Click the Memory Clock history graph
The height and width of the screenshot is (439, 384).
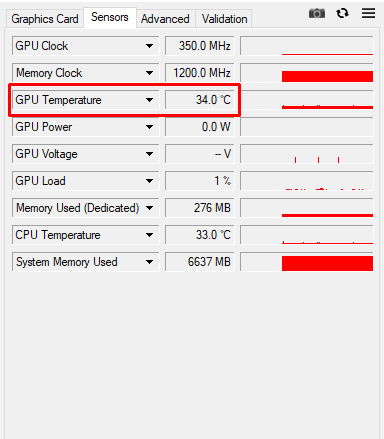pyautogui.click(x=307, y=73)
